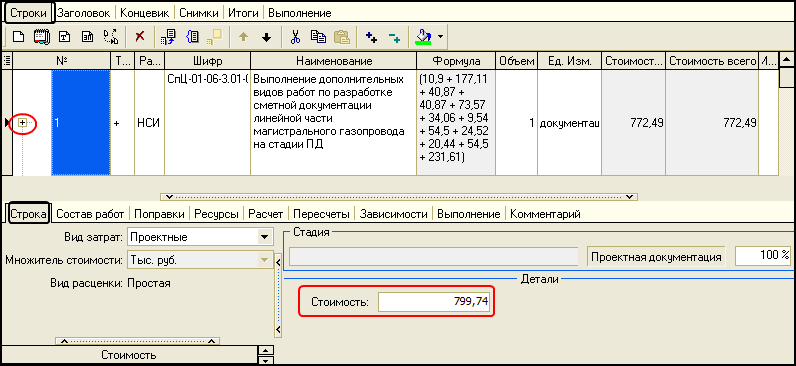Click the paint bucket fill color icon
Image resolution: width=796 pixels, height=366 pixels.
pyautogui.click(x=423, y=37)
